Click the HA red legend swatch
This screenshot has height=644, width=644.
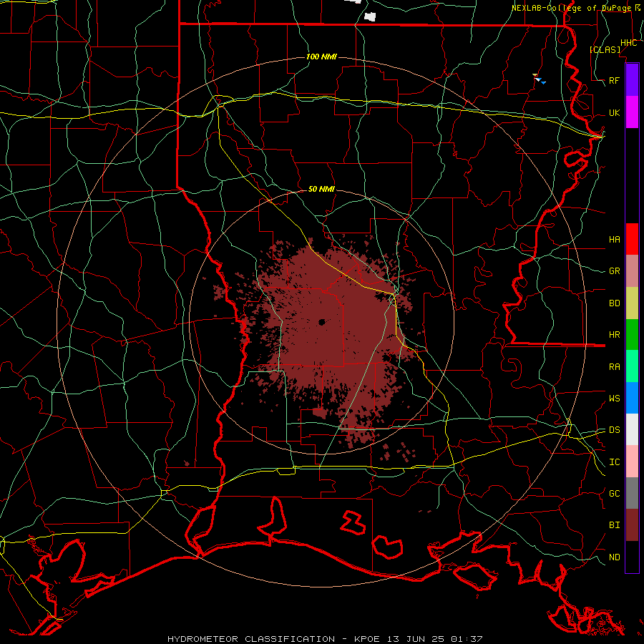pyautogui.click(x=632, y=239)
